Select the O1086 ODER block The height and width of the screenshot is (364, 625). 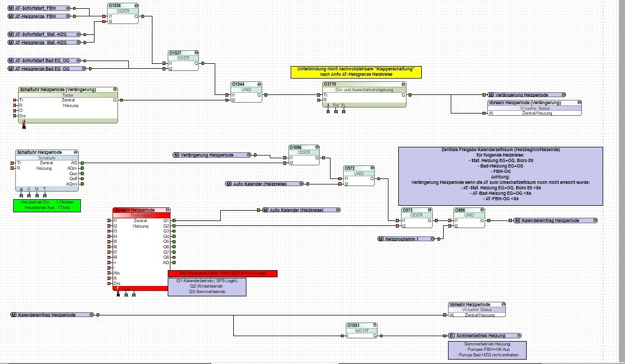click(x=304, y=155)
